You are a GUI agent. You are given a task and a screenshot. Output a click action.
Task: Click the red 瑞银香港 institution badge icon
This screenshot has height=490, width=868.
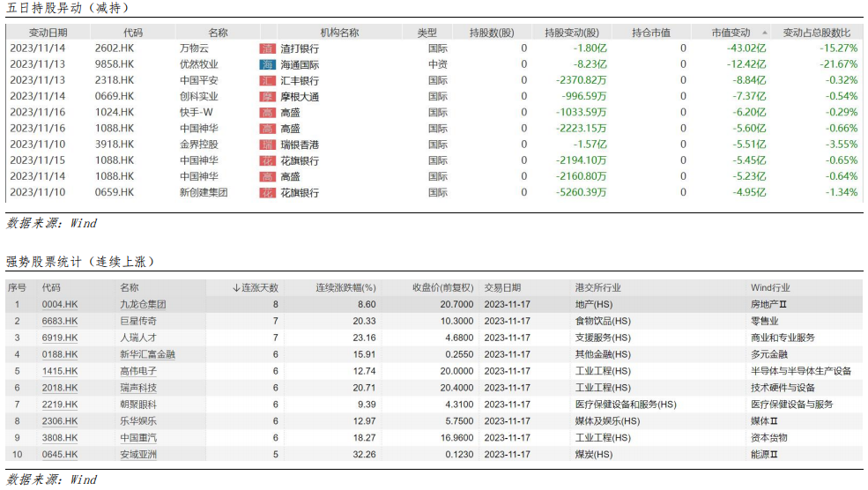(267, 145)
